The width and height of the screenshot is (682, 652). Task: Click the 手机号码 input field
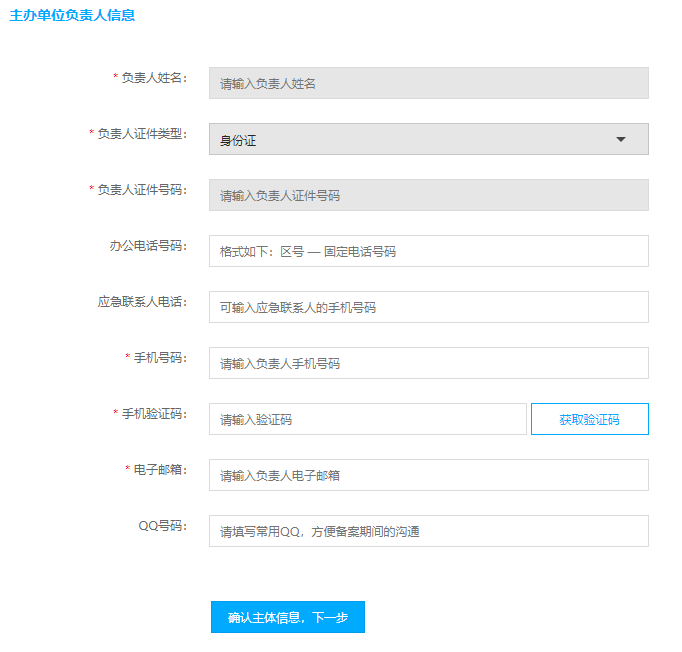point(428,363)
